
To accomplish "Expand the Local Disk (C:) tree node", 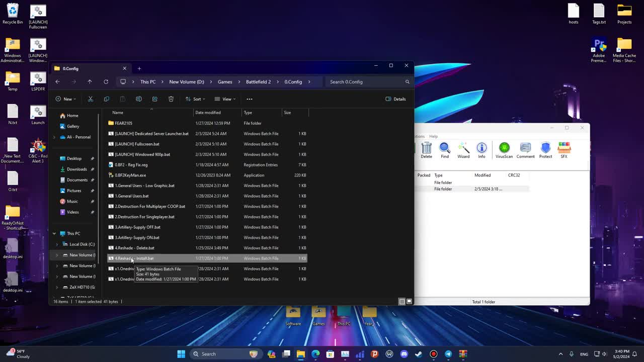I will point(57,244).
